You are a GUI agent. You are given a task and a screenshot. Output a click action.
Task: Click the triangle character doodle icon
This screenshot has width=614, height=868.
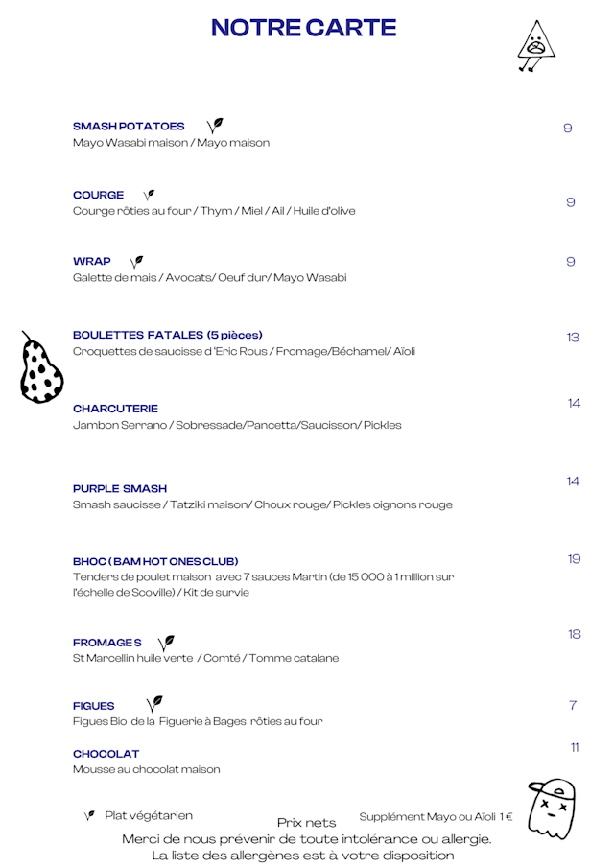pos(535,46)
